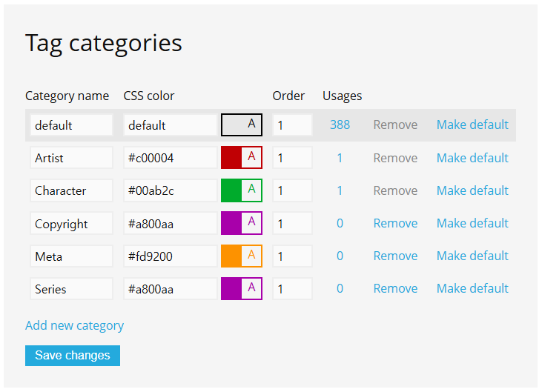Click the Category name column header
Image resolution: width=542 pixels, height=392 pixels.
[x=67, y=96]
